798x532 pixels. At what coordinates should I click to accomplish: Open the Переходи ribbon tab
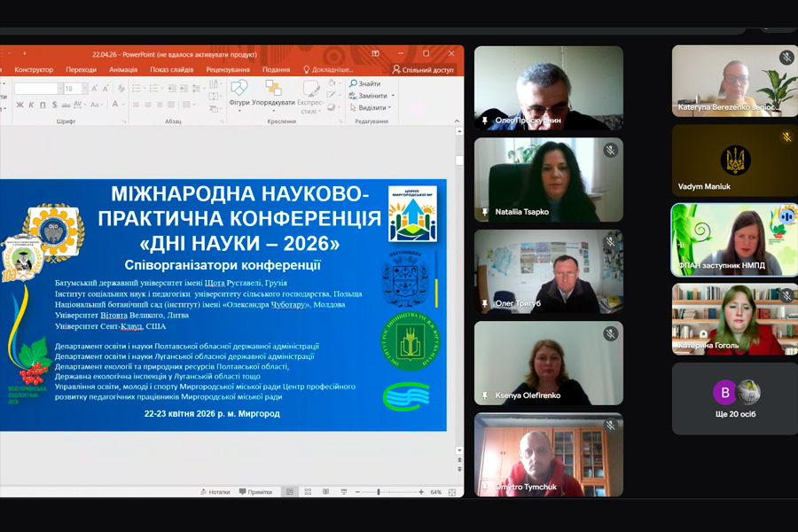(x=81, y=70)
